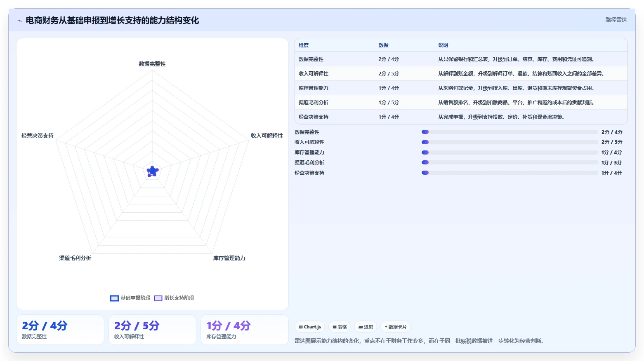The image size is (644, 361).
Task: Click the 说明 column header
Action: (x=443, y=45)
